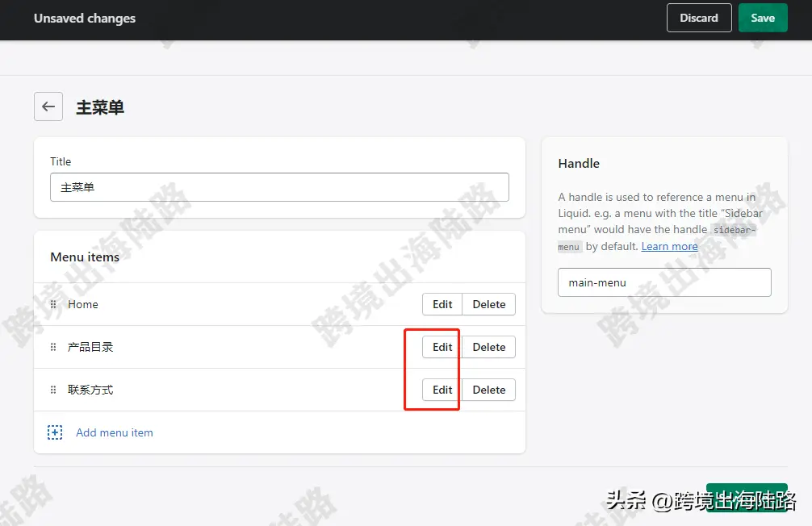Select the Home menu item row label
The width and height of the screenshot is (812, 526).
[83, 304]
